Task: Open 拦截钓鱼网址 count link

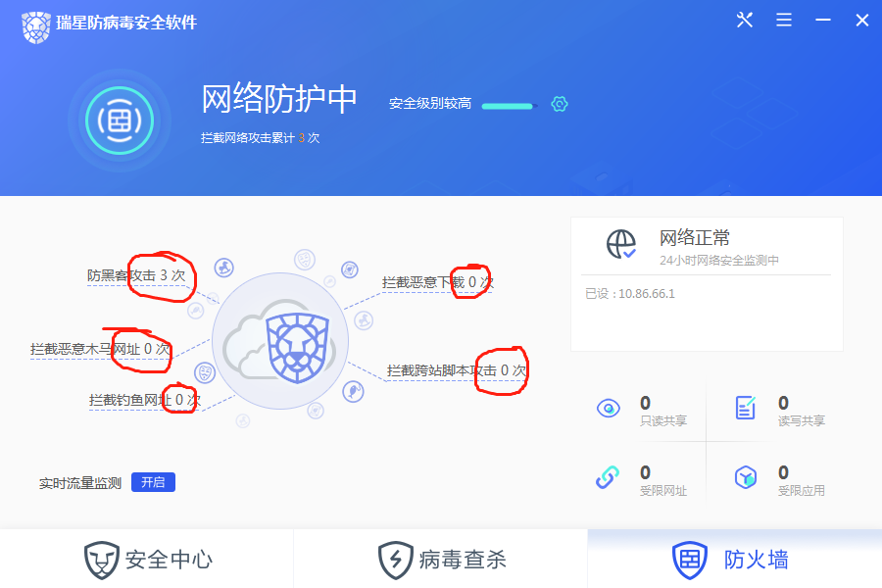Action: click(145, 400)
